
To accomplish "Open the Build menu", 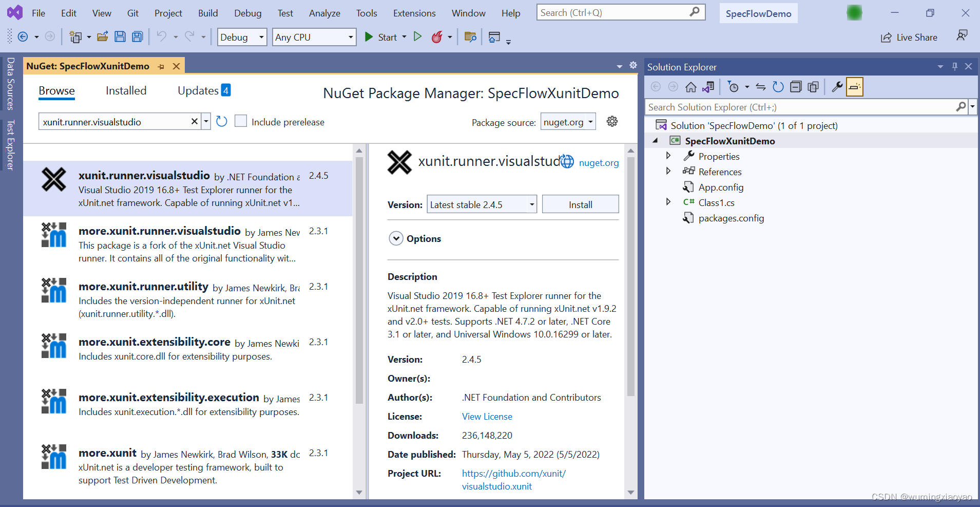I will (x=208, y=13).
